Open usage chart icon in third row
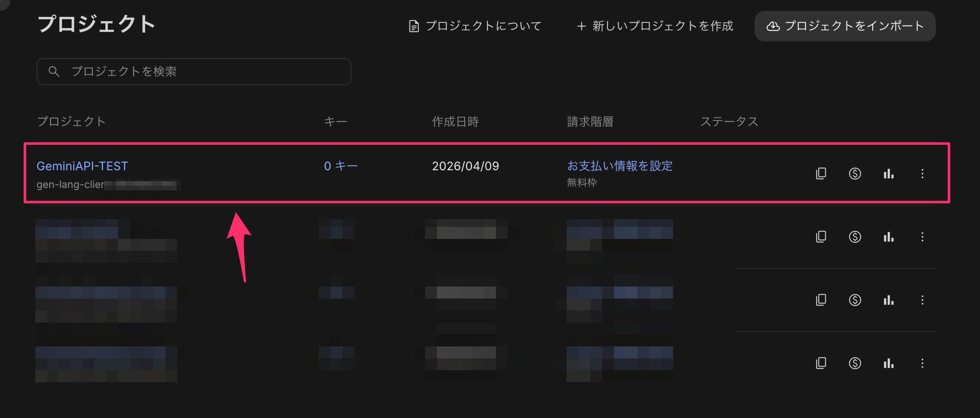Image resolution: width=980 pixels, height=418 pixels. pyautogui.click(x=889, y=300)
